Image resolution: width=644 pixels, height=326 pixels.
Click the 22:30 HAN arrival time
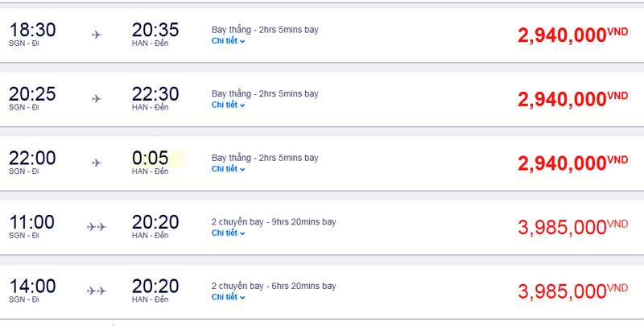[155, 94]
